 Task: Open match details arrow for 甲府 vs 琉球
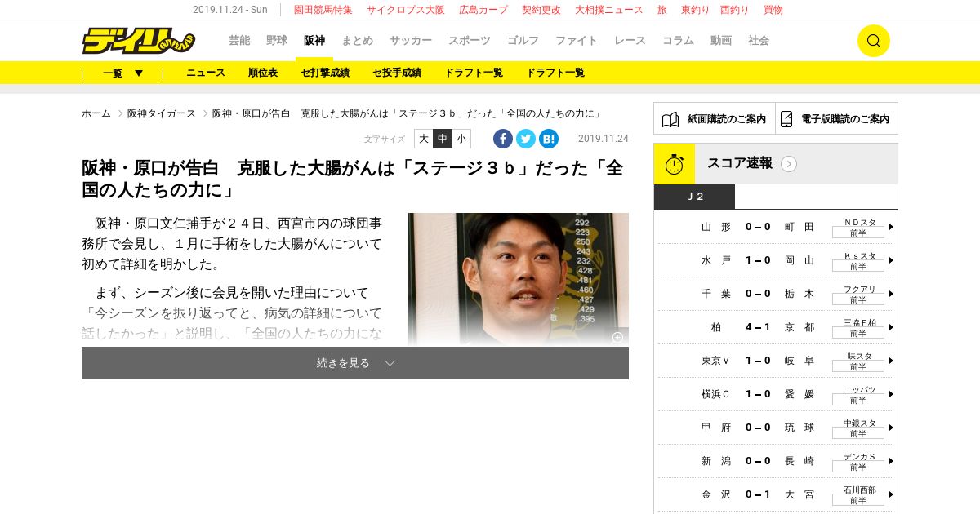tap(891, 428)
